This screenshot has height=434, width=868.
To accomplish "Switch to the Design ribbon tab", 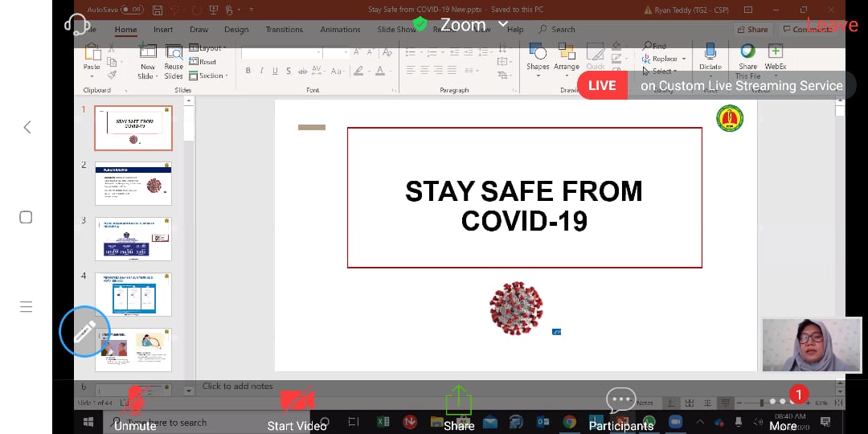I will pyautogui.click(x=236, y=30).
